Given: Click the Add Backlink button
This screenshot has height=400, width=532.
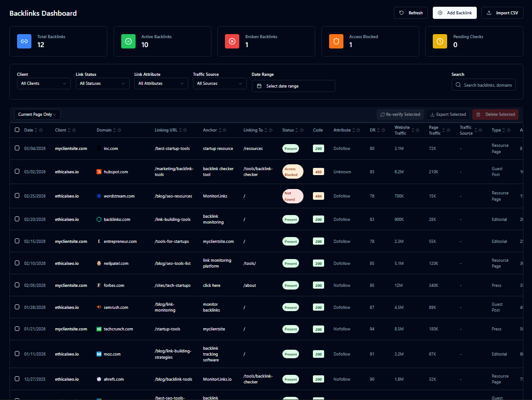Looking at the screenshot, I should (455, 13).
